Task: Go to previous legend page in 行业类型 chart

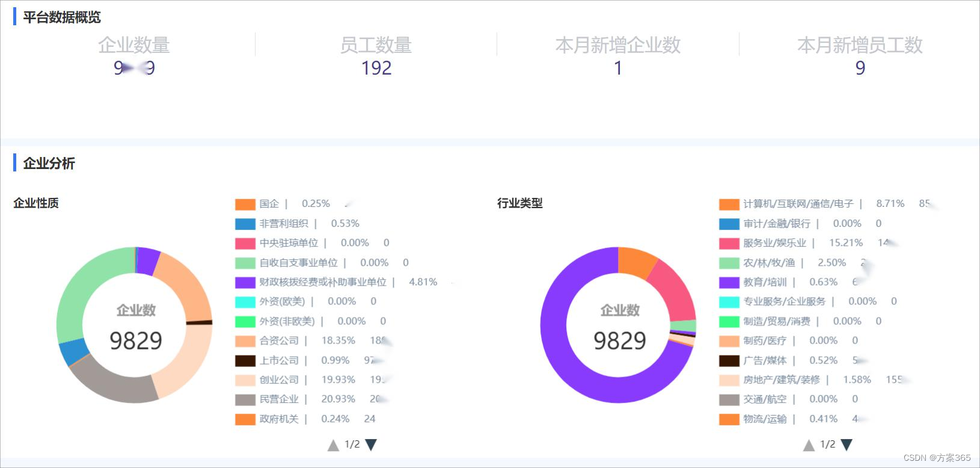Action: (x=809, y=445)
